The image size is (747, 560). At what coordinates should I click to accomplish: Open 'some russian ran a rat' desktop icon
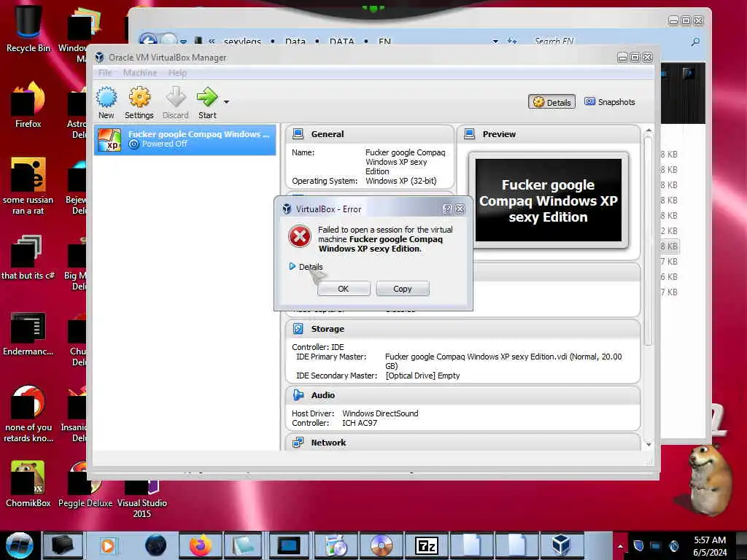pyautogui.click(x=28, y=186)
